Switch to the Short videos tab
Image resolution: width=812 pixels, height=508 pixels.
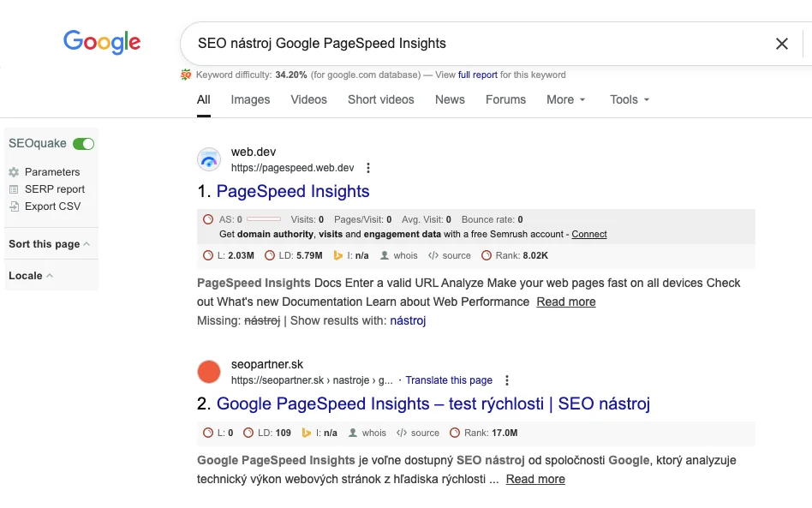point(380,99)
